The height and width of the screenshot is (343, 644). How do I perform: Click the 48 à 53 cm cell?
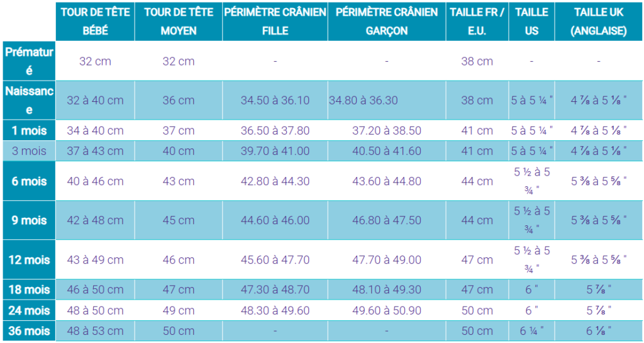pos(96,330)
